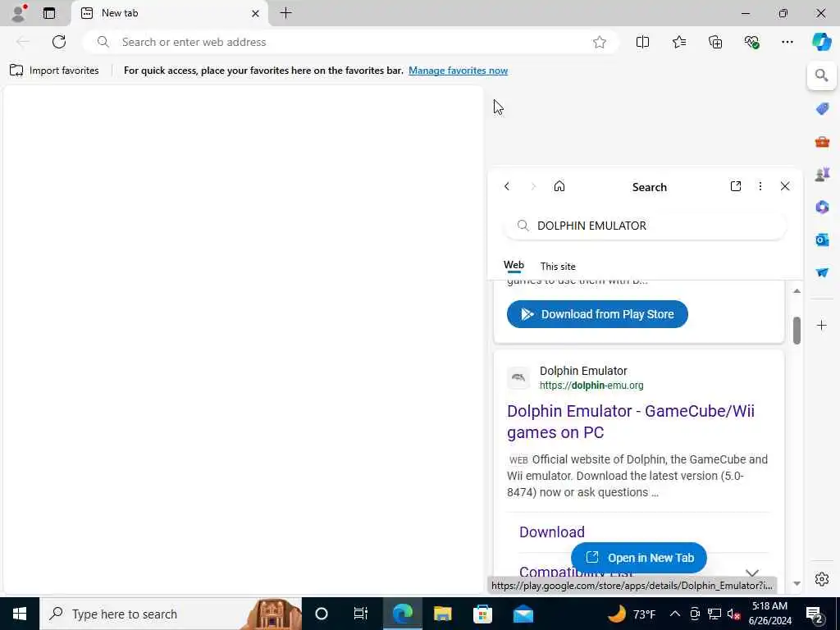Screen dimensions: 840x630
Task: Open the Windows Start menu
Action: (x=20, y=614)
